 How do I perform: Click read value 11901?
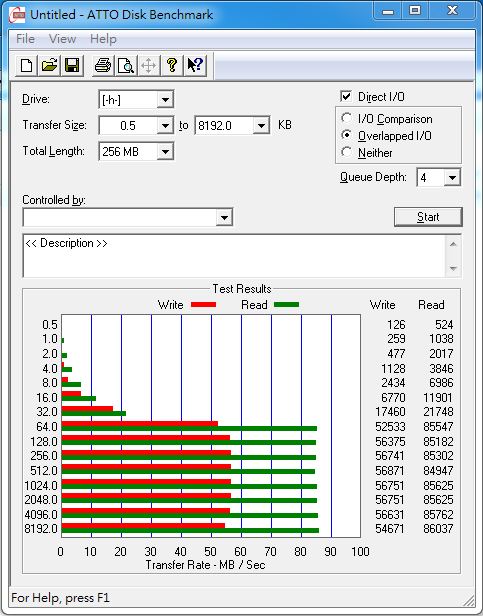click(438, 398)
